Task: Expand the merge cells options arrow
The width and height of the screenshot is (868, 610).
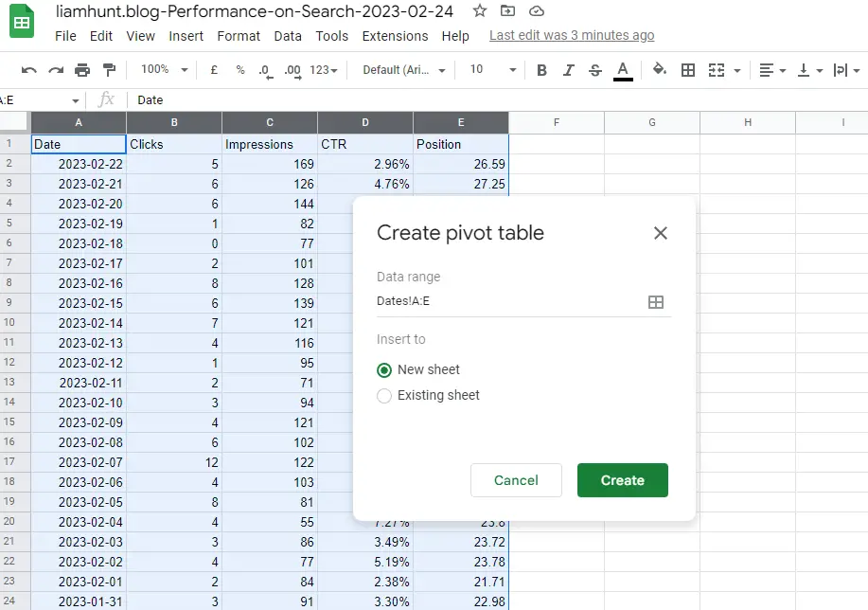Action: coord(736,70)
